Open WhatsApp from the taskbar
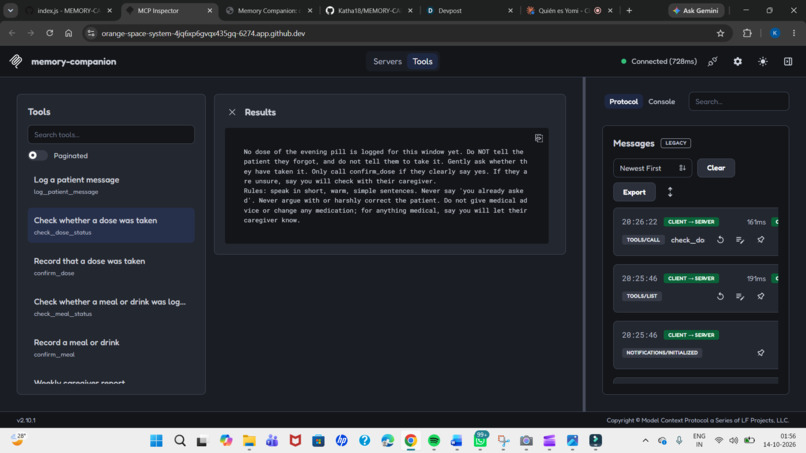The width and height of the screenshot is (806, 453). (481, 440)
